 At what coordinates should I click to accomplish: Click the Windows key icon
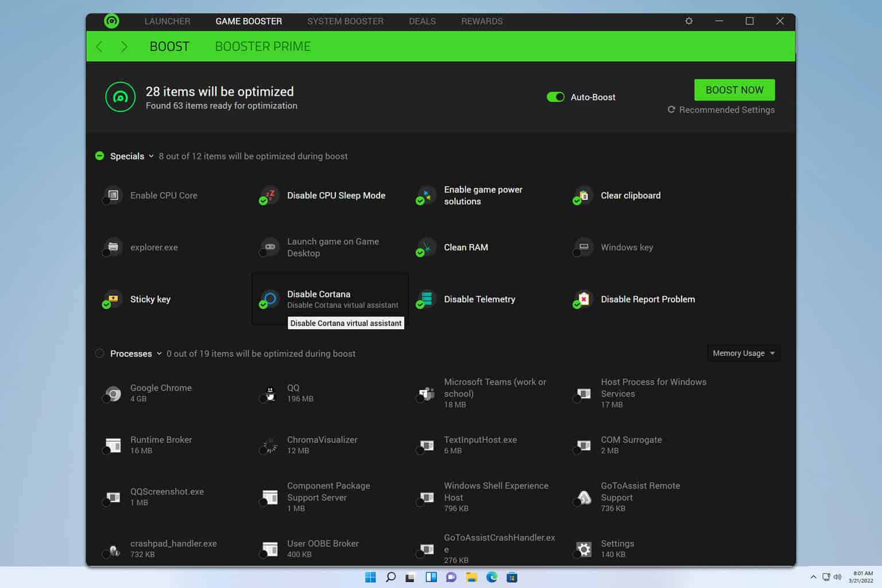point(583,247)
